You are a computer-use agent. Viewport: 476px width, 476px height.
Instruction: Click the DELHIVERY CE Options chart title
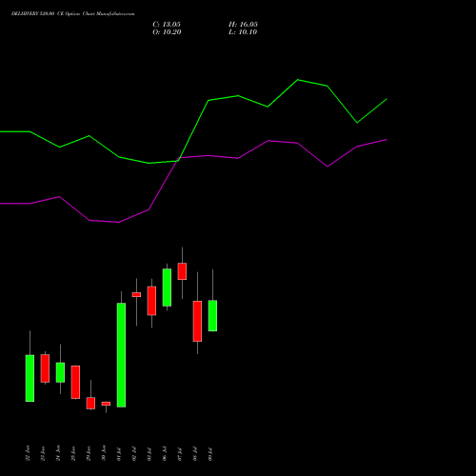pyautogui.click(x=72, y=14)
